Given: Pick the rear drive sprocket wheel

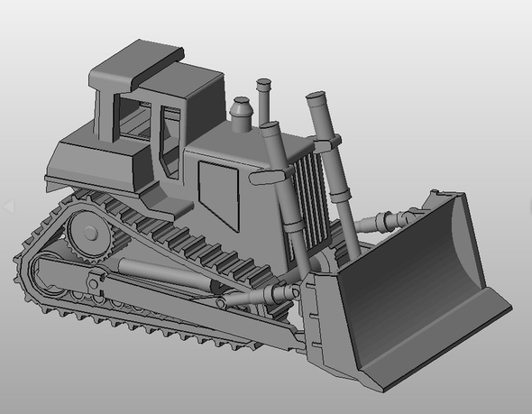Looking at the screenshot, I should click(90, 235).
